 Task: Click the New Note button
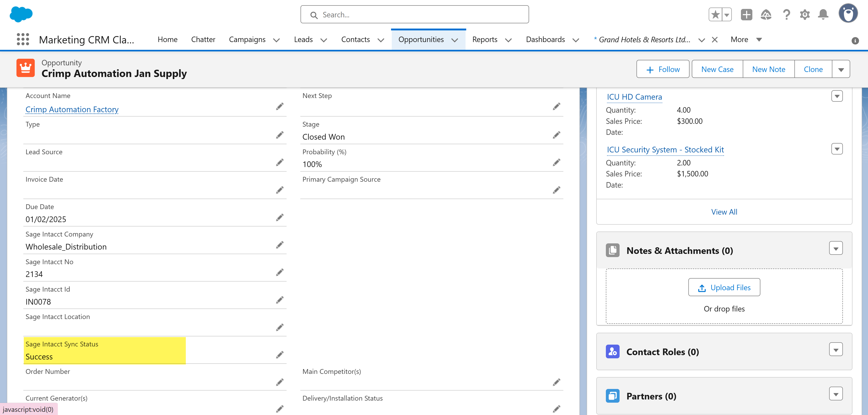pyautogui.click(x=769, y=69)
